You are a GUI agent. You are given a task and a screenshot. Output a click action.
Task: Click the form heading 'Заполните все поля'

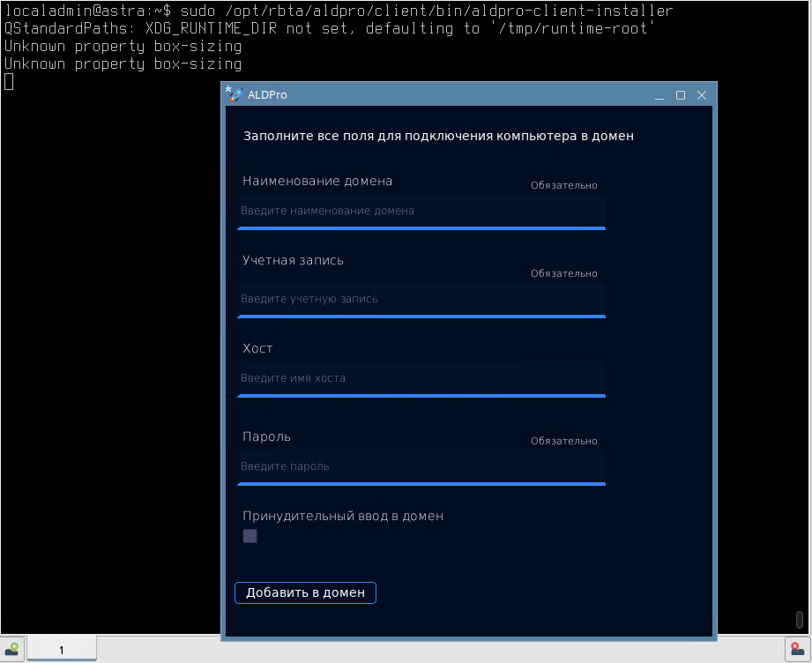pyautogui.click(x=439, y=137)
